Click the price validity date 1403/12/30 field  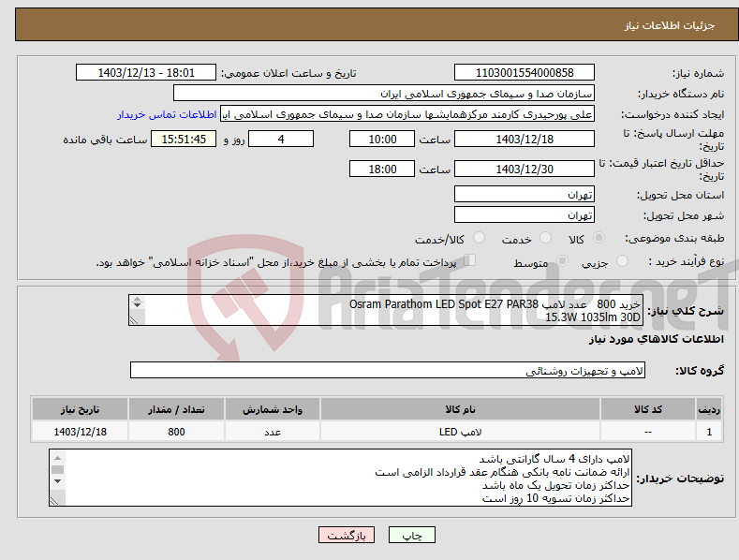(525, 169)
